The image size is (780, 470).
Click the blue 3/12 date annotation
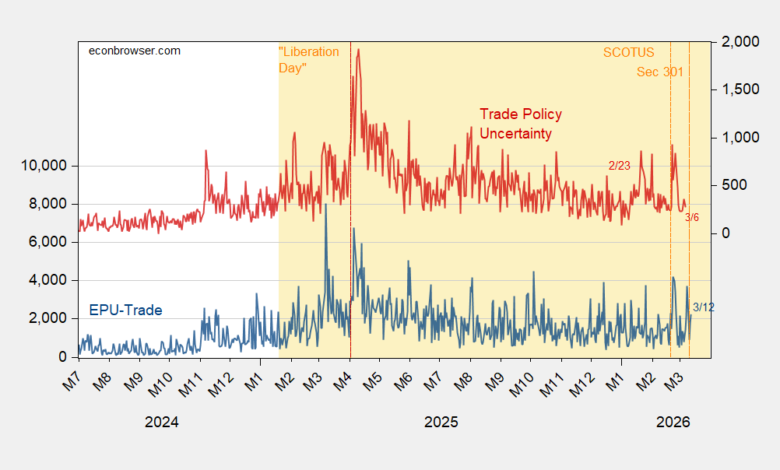pos(703,306)
